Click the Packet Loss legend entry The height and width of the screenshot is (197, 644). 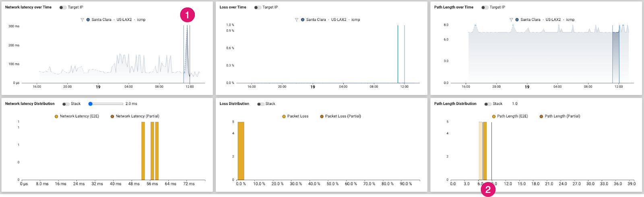coord(295,116)
